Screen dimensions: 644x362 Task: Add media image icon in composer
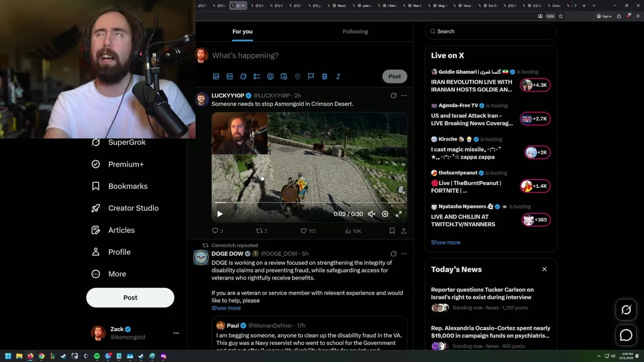[216, 76]
